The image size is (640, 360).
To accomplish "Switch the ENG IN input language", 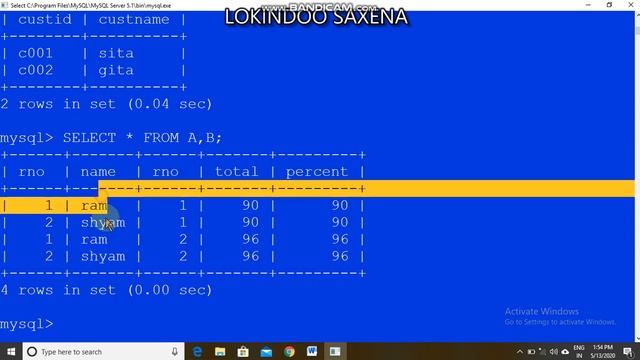I will pyautogui.click(x=579, y=351).
